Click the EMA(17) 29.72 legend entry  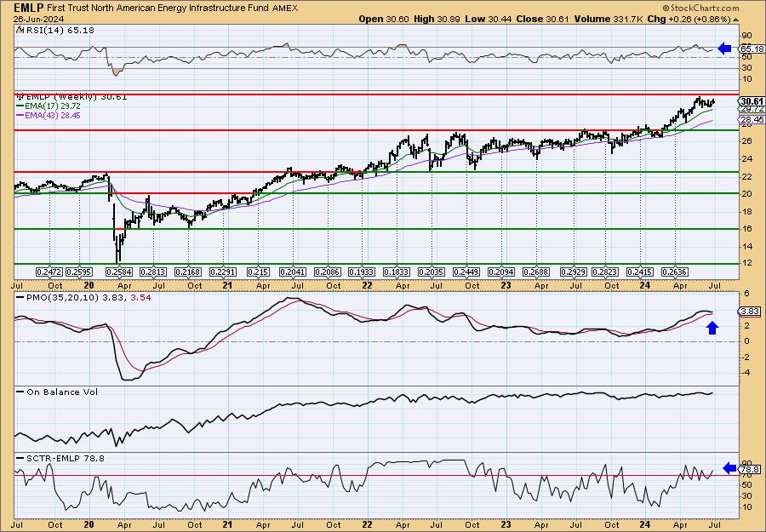pyautogui.click(x=49, y=106)
